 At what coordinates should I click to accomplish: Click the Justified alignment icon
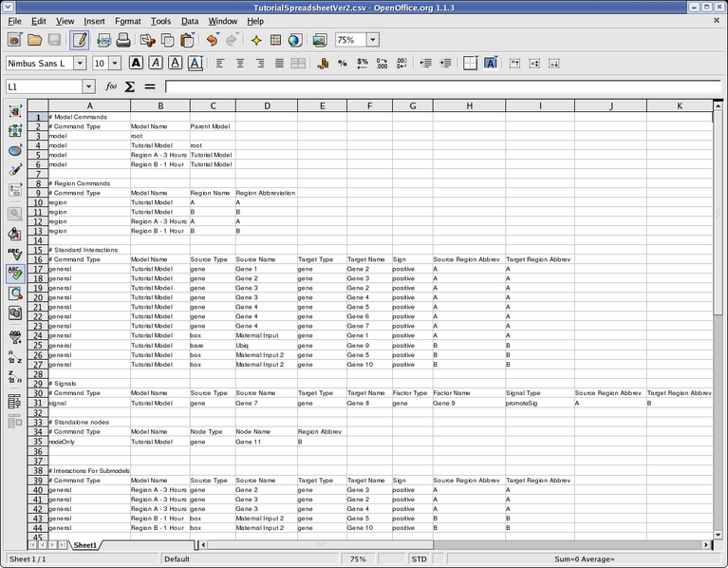[279, 64]
